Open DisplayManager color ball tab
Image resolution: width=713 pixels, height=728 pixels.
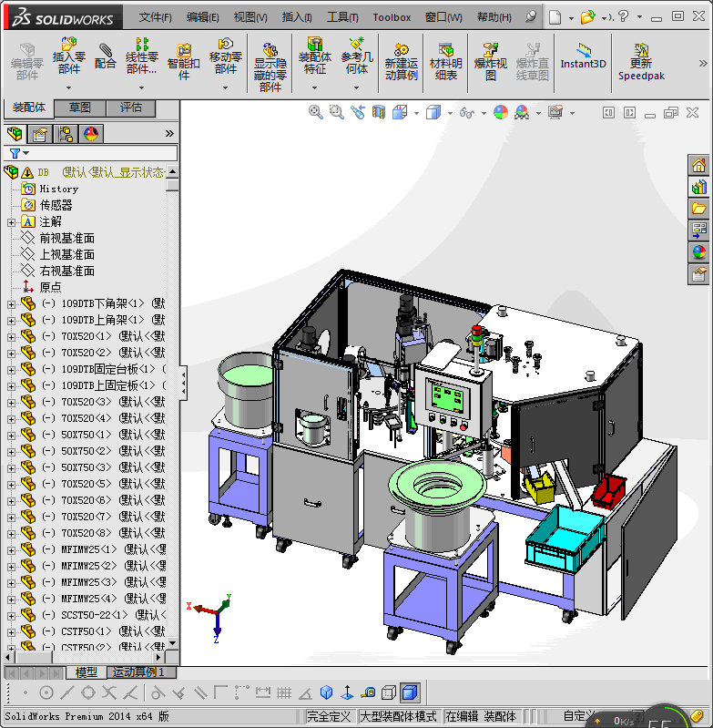(91, 134)
